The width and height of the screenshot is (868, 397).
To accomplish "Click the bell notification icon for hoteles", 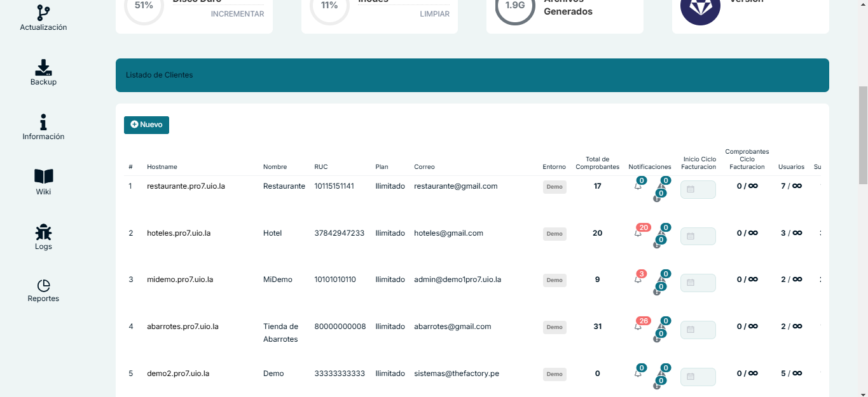I will 638,233.
